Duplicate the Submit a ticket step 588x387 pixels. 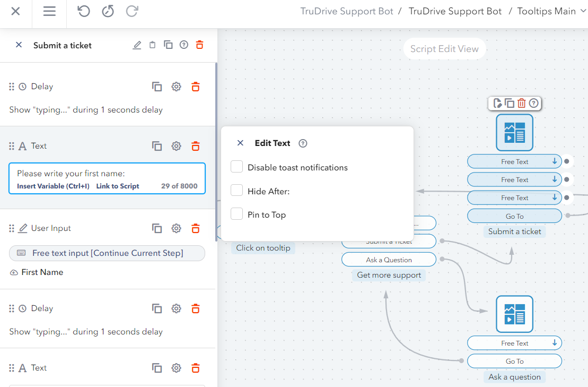[168, 45]
